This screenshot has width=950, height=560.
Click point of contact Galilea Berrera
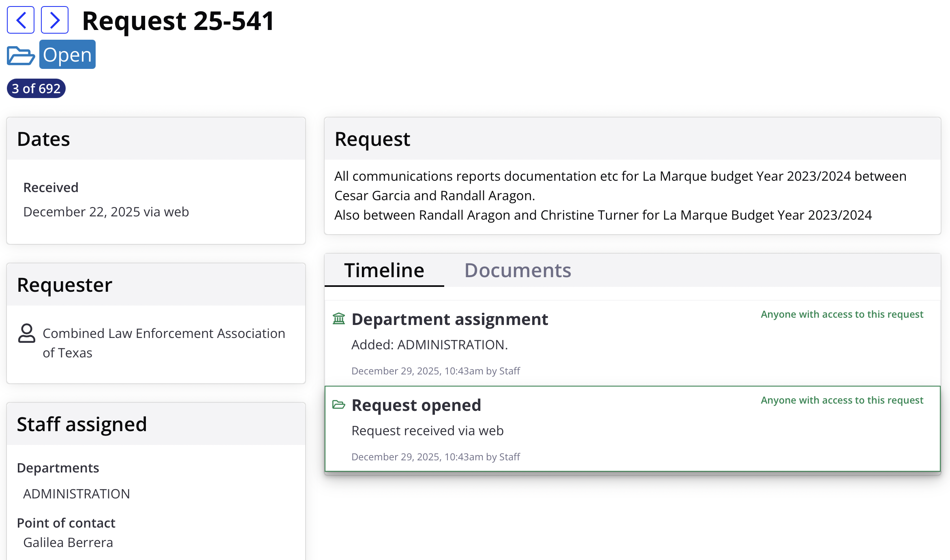[68, 542]
